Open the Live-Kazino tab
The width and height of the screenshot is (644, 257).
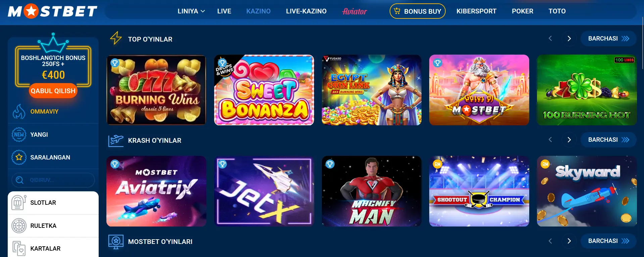(x=306, y=11)
